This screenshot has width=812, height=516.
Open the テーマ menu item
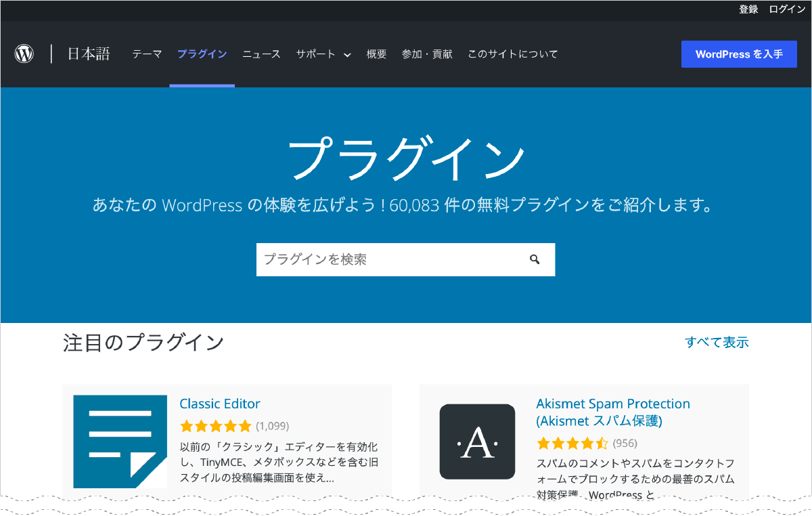click(147, 54)
